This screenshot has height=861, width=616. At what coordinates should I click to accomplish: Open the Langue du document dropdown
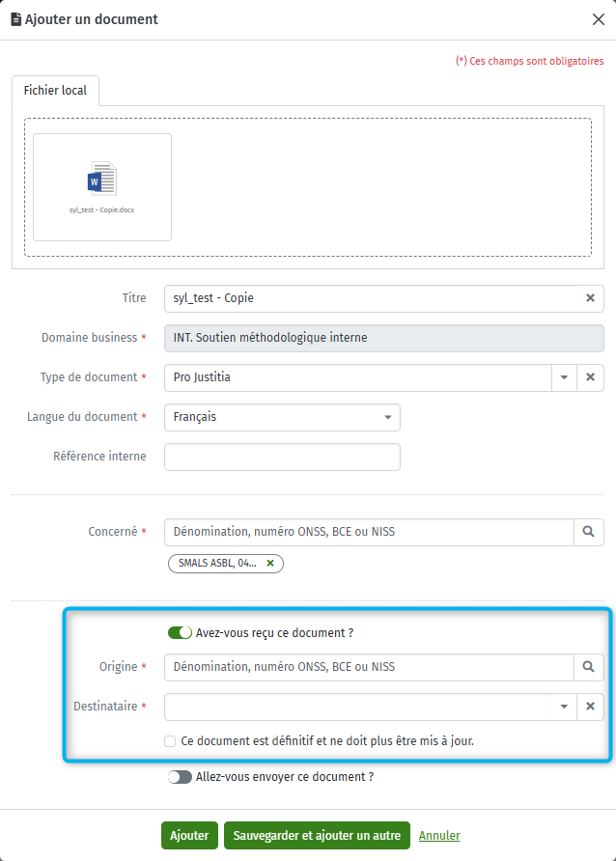tap(282, 417)
